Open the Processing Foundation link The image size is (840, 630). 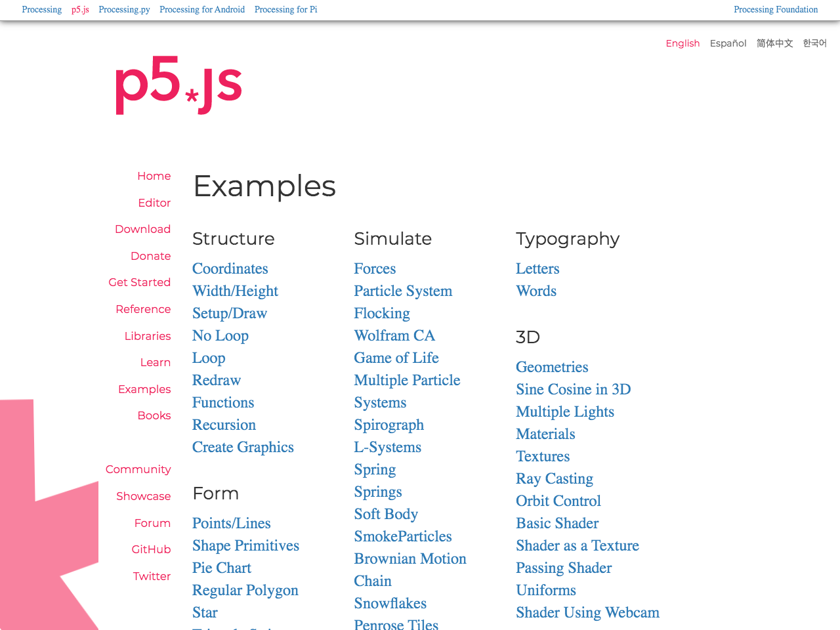point(776,10)
